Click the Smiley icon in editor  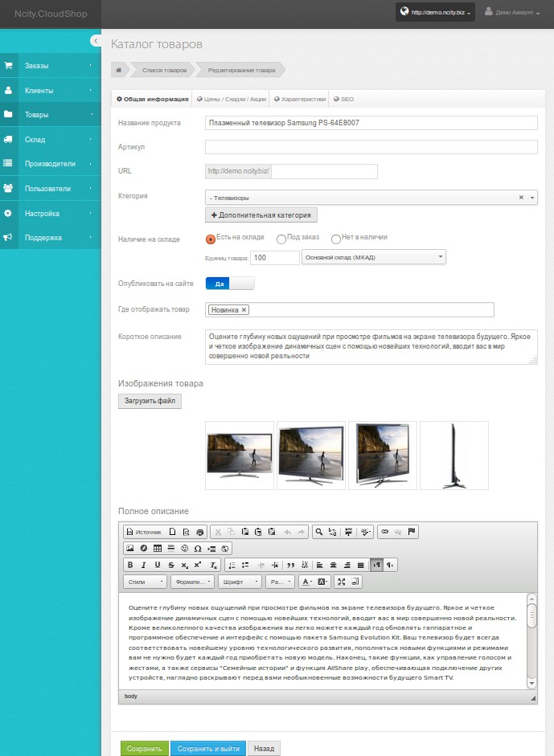point(184,548)
